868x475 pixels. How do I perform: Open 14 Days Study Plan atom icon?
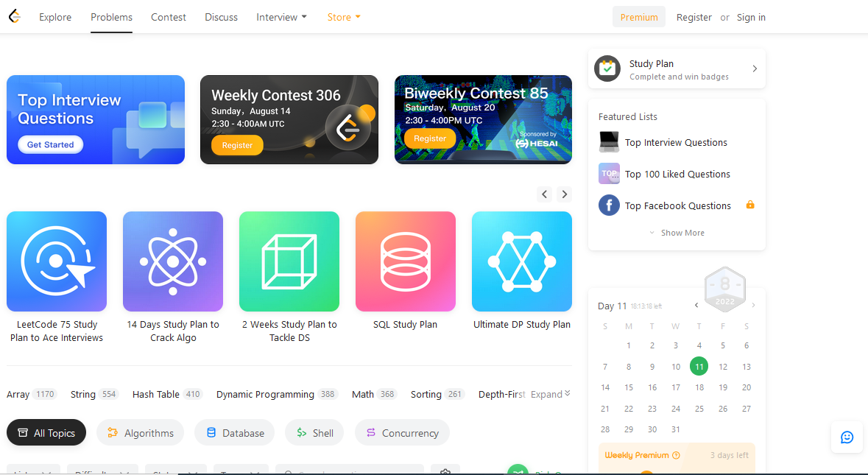(173, 261)
